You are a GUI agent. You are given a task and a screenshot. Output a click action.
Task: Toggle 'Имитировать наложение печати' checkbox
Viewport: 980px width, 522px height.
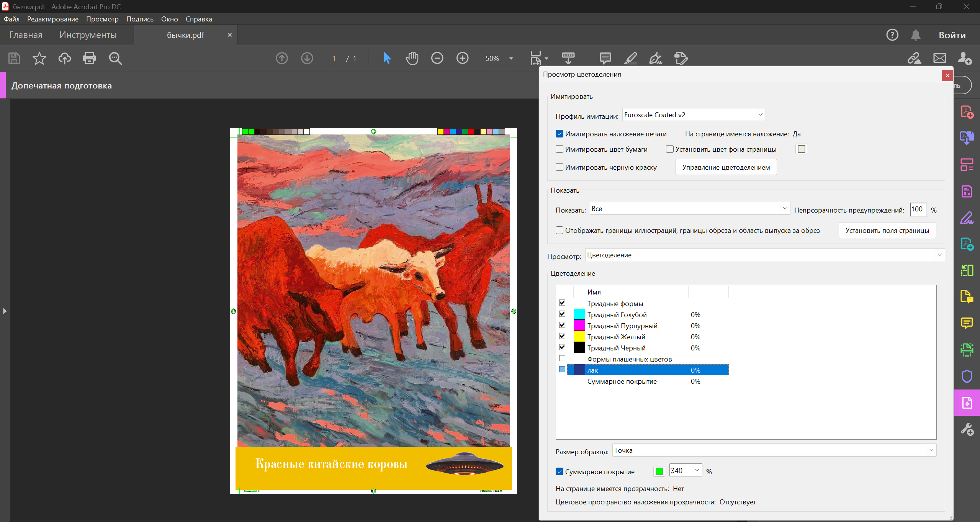560,134
